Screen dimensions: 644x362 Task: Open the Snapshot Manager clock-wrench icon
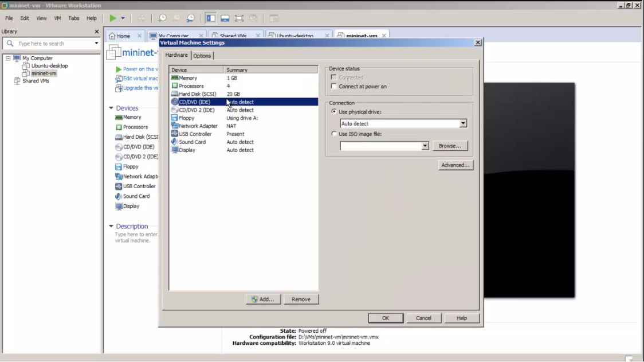click(x=191, y=18)
